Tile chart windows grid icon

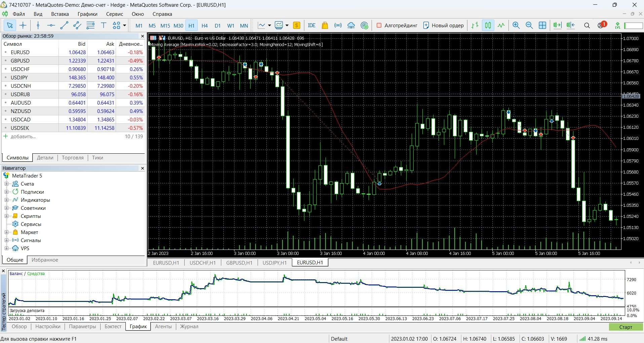pos(542,25)
